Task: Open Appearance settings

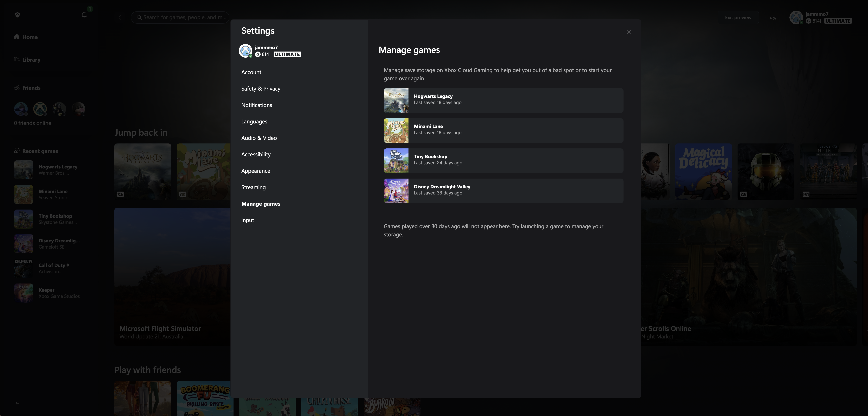Action: coord(255,171)
